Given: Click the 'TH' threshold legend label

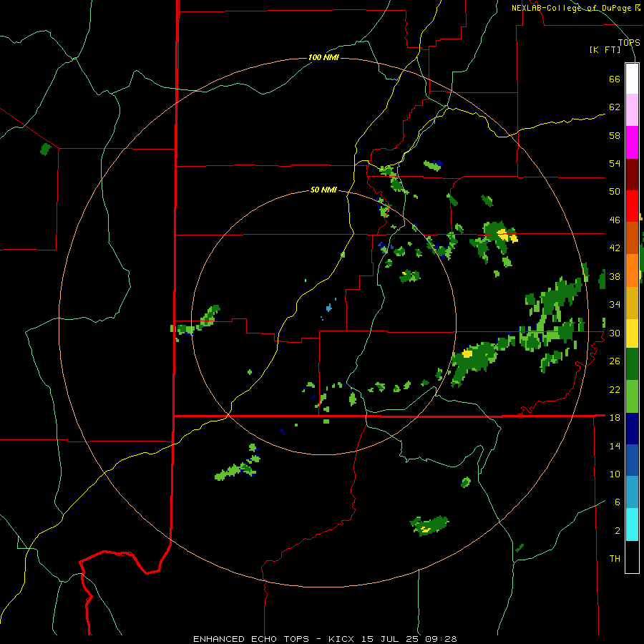Looking at the screenshot, I should (x=615, y=559).
